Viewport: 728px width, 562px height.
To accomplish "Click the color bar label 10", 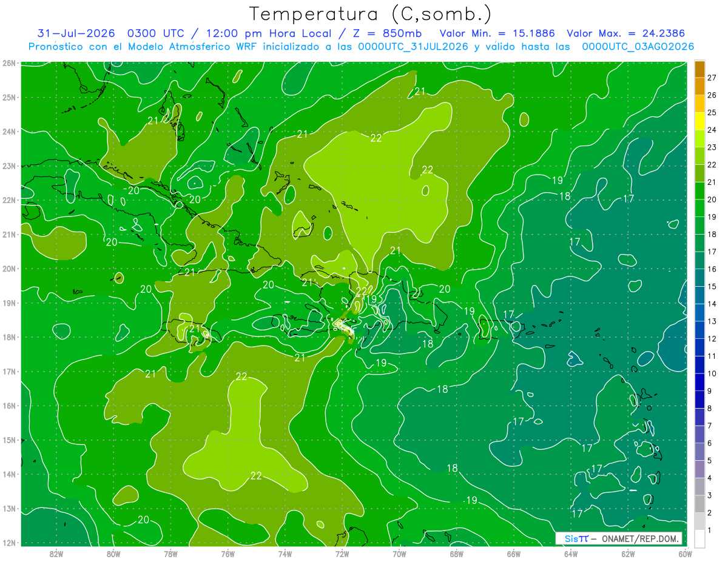I will pyautogui.click(x=712, y=373).
